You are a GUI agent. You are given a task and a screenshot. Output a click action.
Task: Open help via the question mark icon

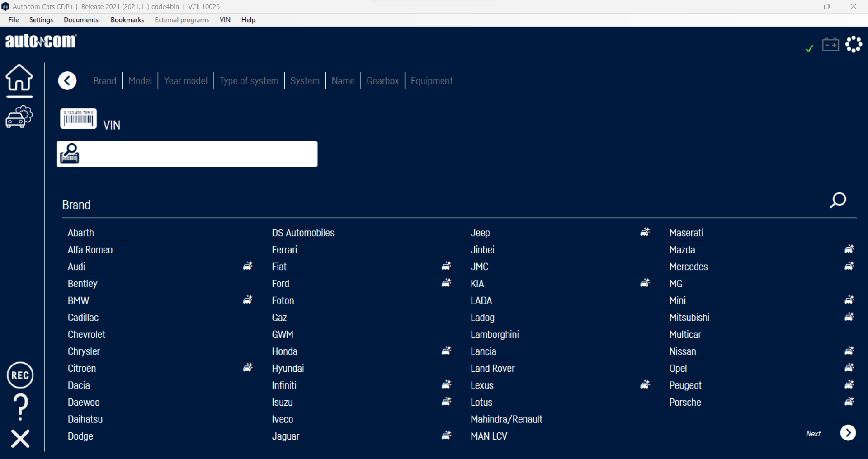click(20, 407)
